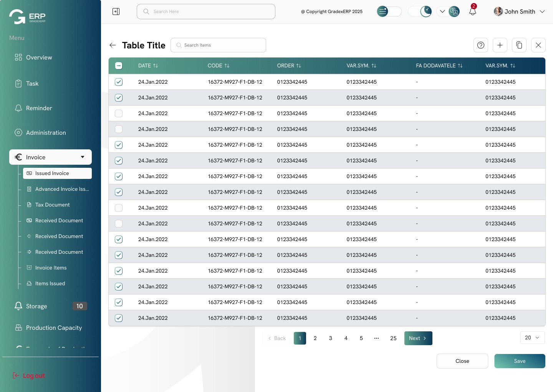Click the copy icon above the table

(x=519, y=45)
